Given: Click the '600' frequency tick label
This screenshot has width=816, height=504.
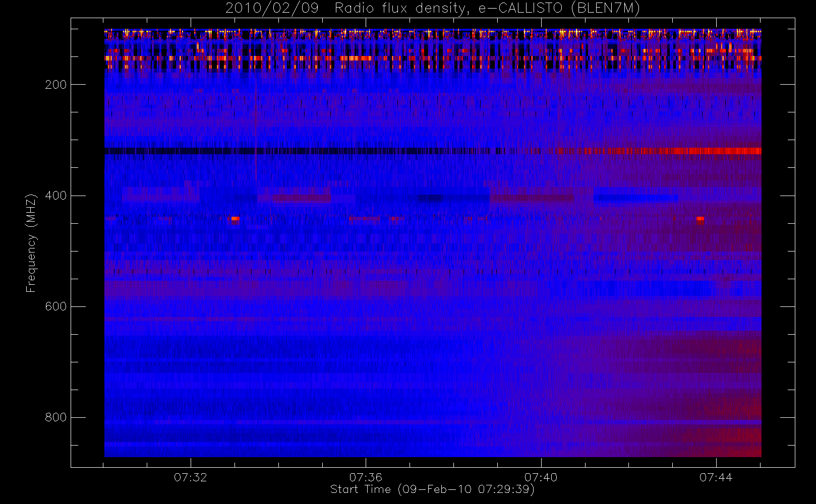Looking at the screenshot, I should [x=55, y=306].
